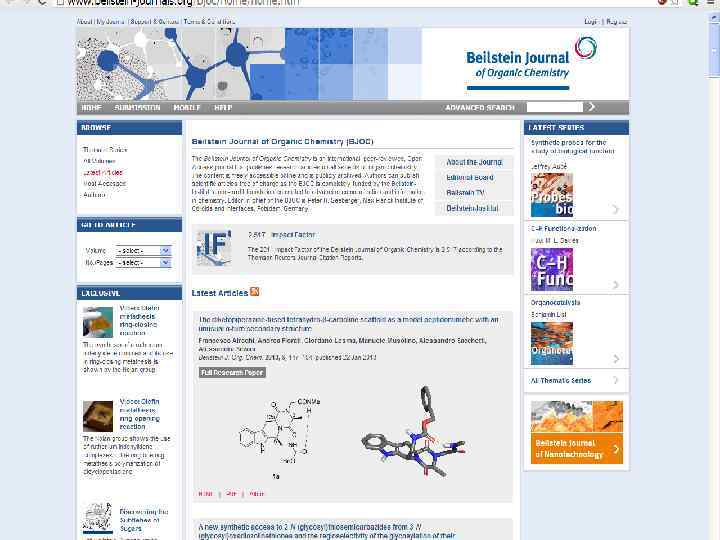Click the third red link under article figure
This screenshot has width=720, height=540.
[x=256, y=494]
